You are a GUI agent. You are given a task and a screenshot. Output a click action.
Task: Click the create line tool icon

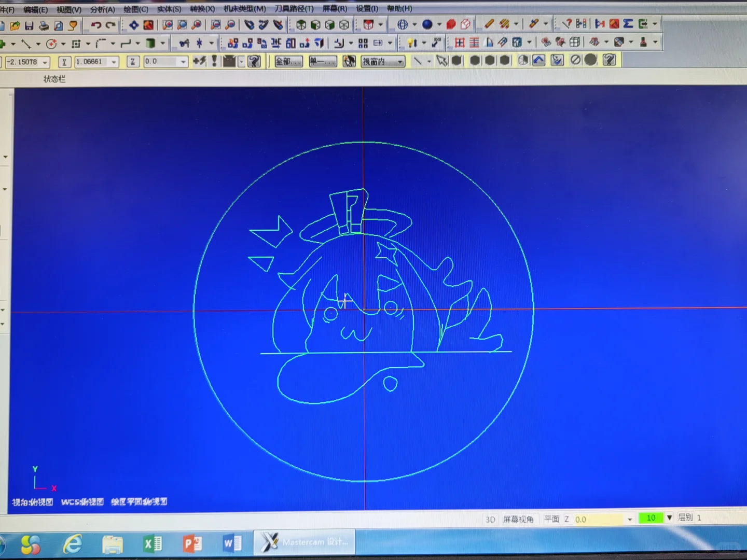tap(25, 44)
